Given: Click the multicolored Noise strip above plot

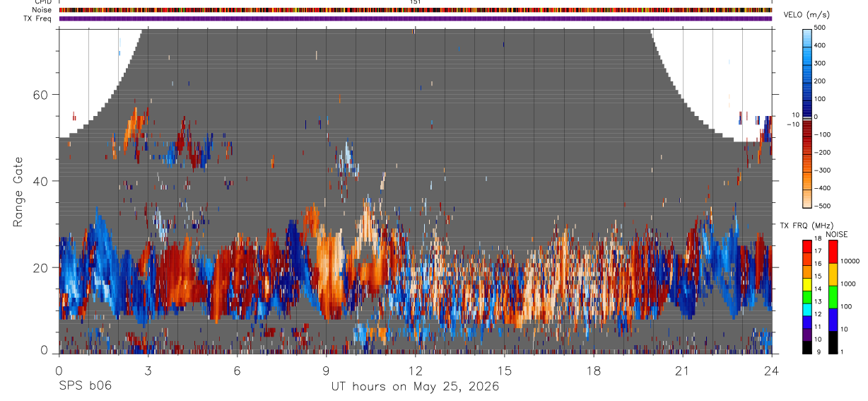Looking at the screenshot, I should (x=416, y=10).
